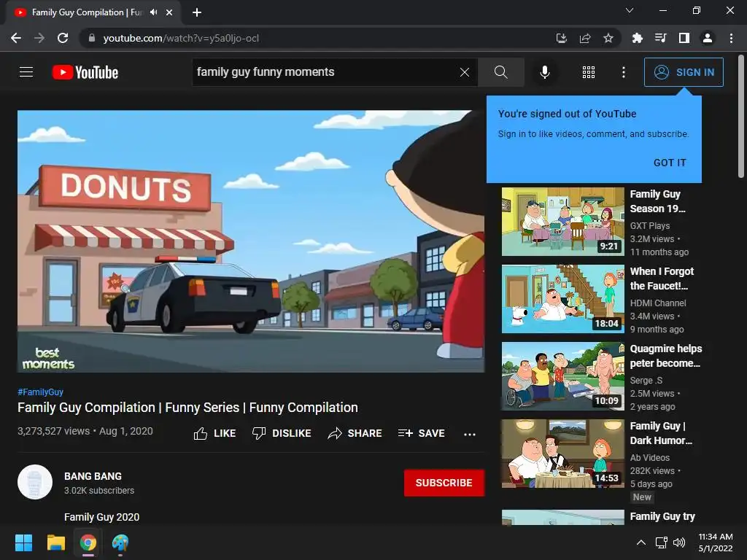Dismiss the popup with GOT IT
The image size is (747, 560).
pos(670,163)
